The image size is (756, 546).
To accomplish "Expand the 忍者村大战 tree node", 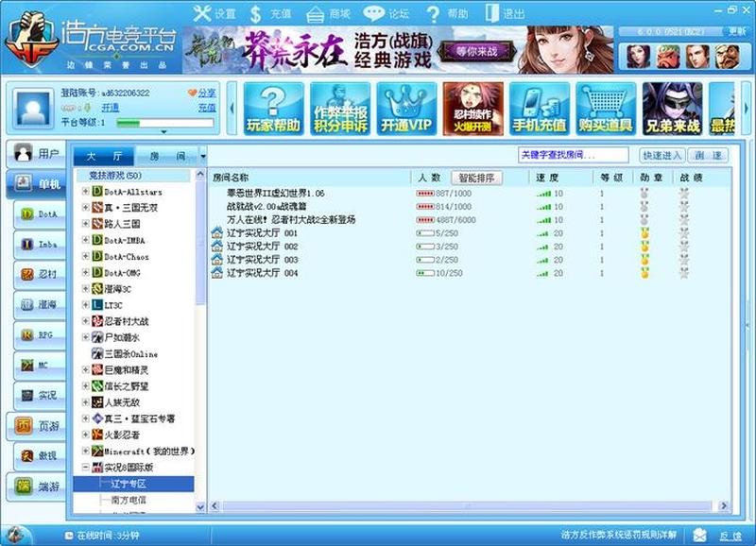I will pyautogui.click(x=85, y=320).
